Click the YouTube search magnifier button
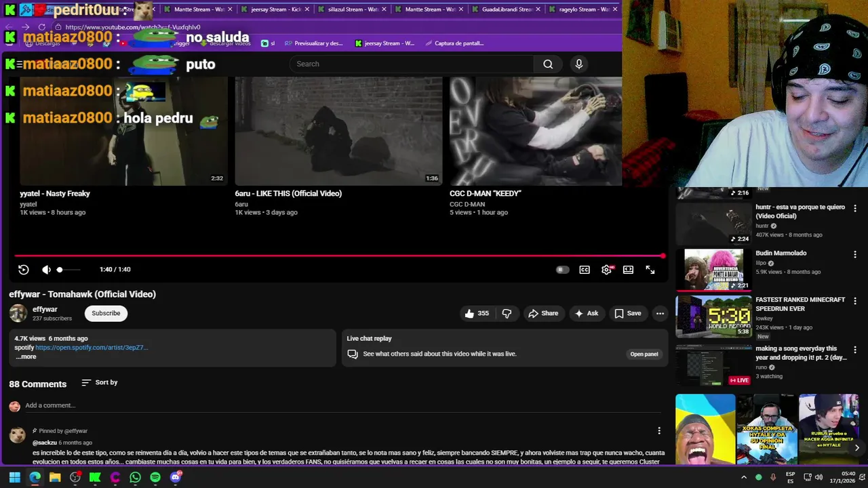This screenshot has width=868, height=488. [x=548, y=64]
